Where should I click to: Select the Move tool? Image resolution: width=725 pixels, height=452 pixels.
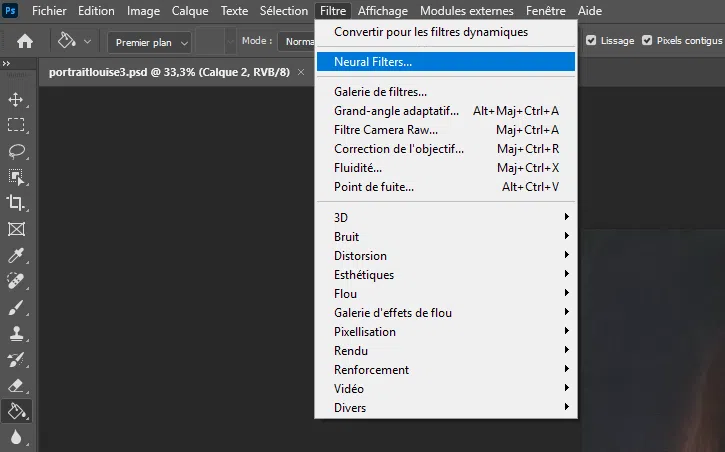tap(16, 100)
